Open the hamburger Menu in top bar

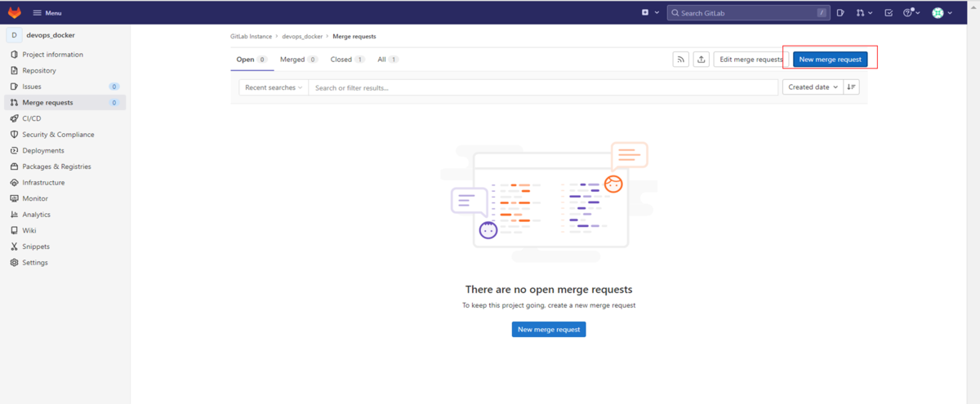click(47, 13)
